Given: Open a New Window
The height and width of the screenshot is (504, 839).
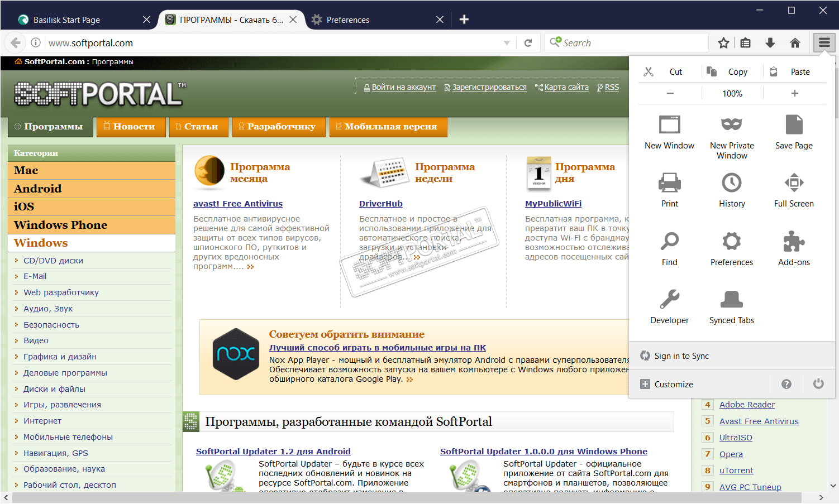Looking at the screenshot, I should point(669,132).
